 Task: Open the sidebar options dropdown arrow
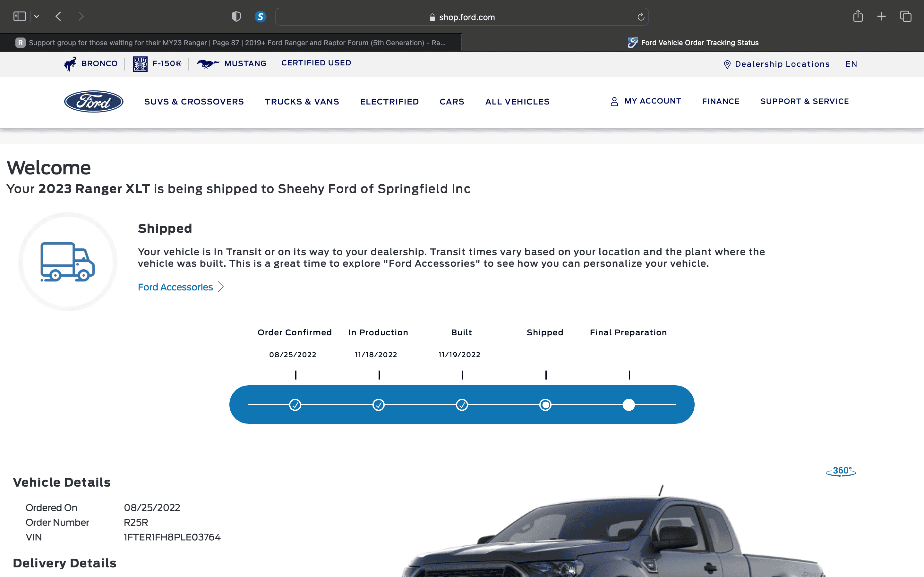37,16
